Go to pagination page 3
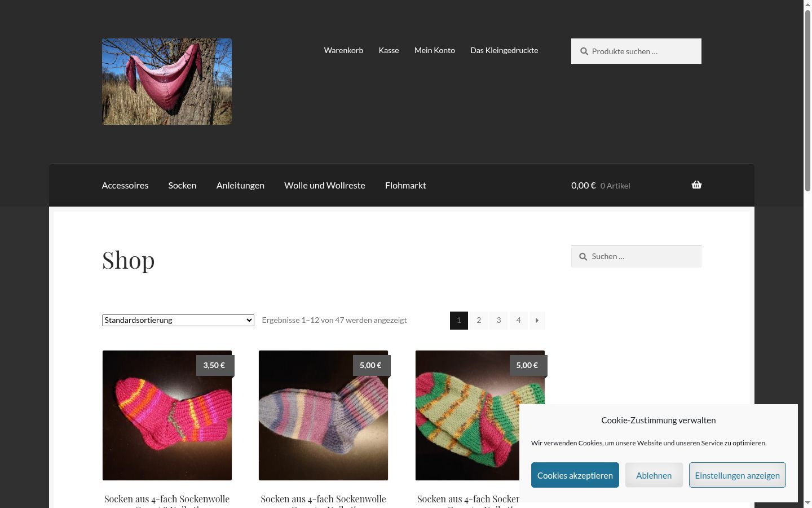This screenshot has height=508, width=812. [x=498, y=321]
